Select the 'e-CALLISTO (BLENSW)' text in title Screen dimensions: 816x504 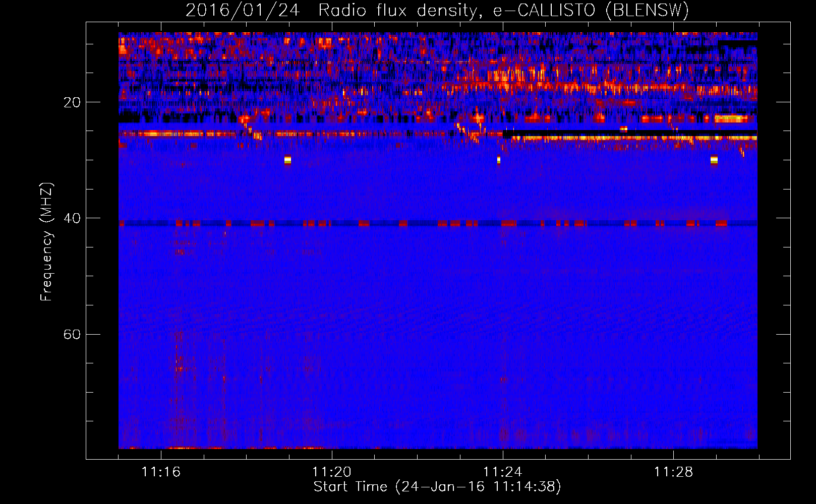pyautogui.click(x=591, y=10)
